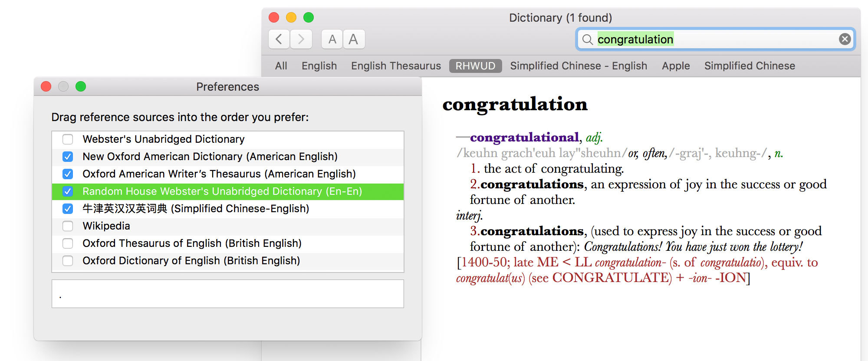Click the magnifying glass search icon

tap(587, 39)
